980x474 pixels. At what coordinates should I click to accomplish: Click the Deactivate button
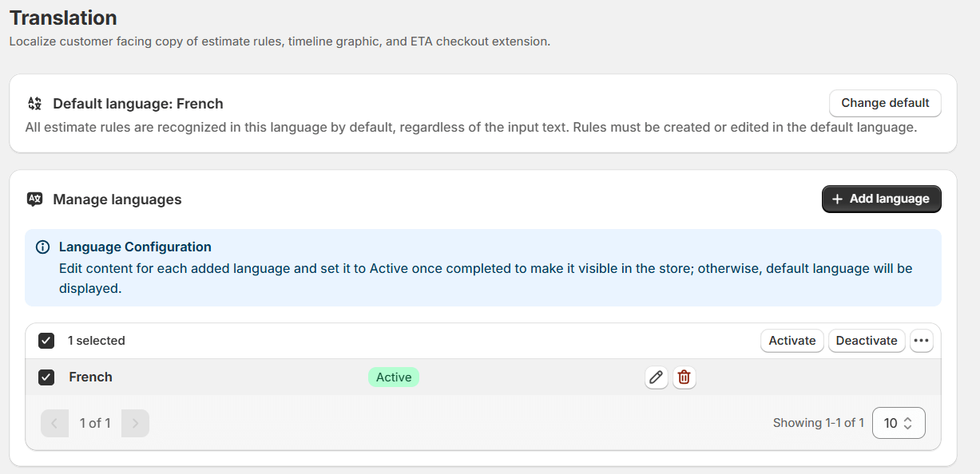click(866, 340)
